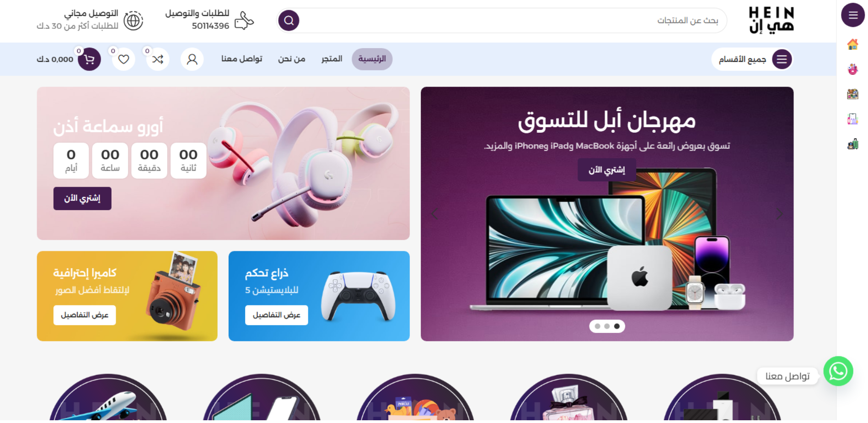Open the WhatsApp chat bubble icon
868x423 pixels.
[x=838, y=371]
